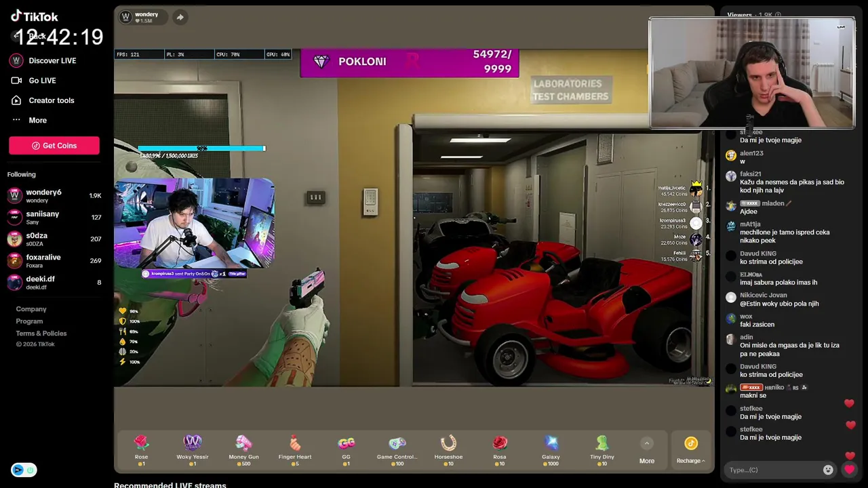Click the Get Coins button

(54, 146)
